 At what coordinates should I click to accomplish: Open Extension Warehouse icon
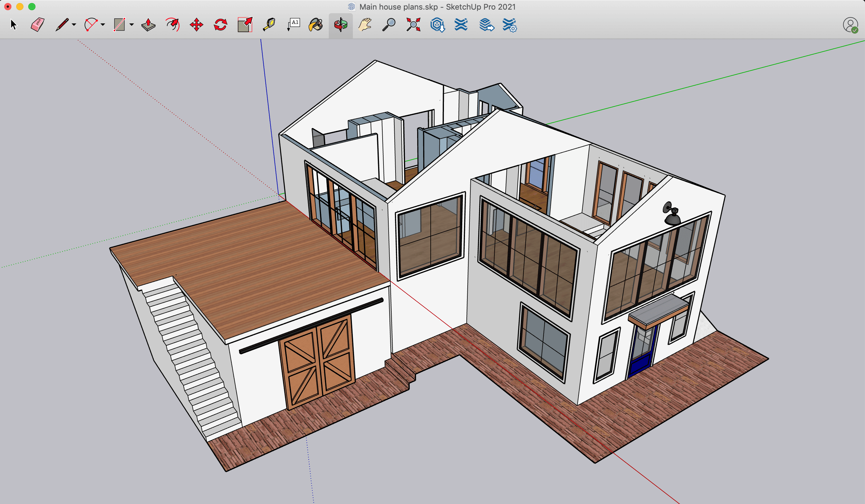(x=461, y=25)
